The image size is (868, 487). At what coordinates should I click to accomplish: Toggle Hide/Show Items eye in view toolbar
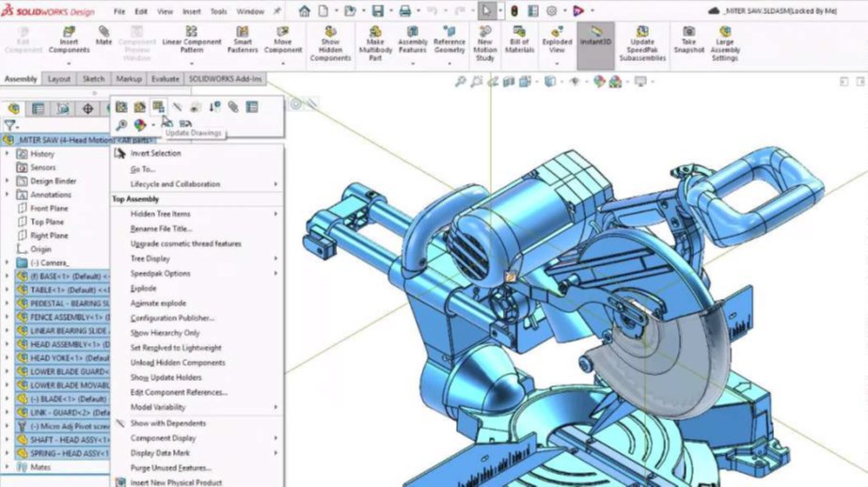point(575,82)
